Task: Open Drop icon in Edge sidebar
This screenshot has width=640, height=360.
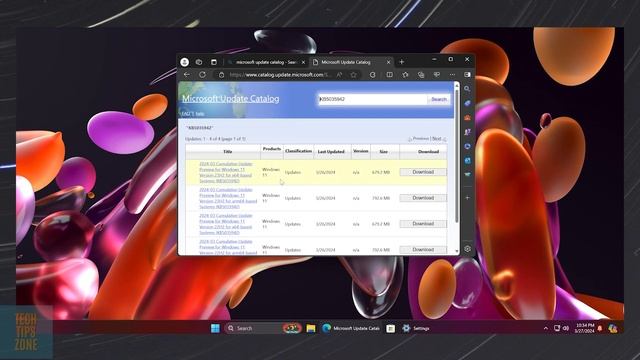Action: click(x=467, y=174)
